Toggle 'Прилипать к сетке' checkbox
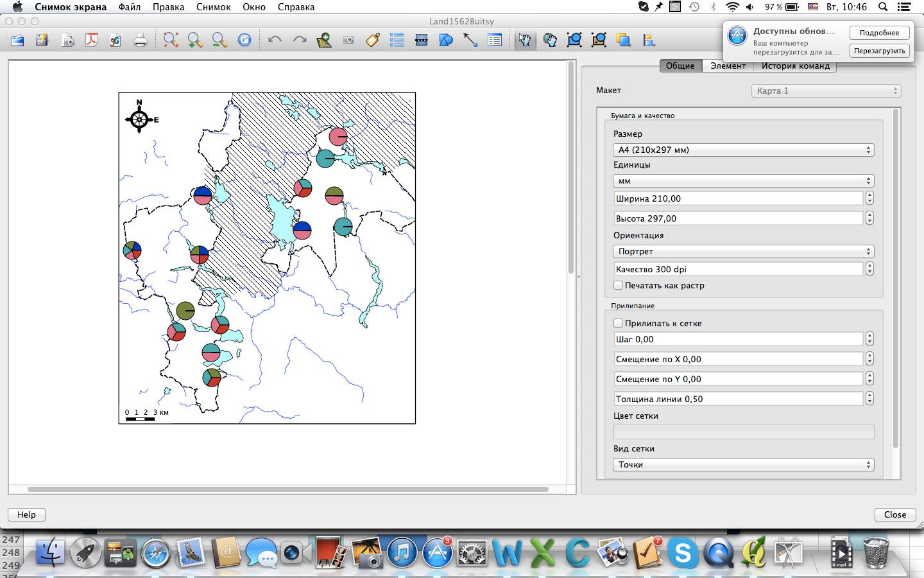This screenshot has width=924, height=578. pyautogui.click(x=618, y=323)
